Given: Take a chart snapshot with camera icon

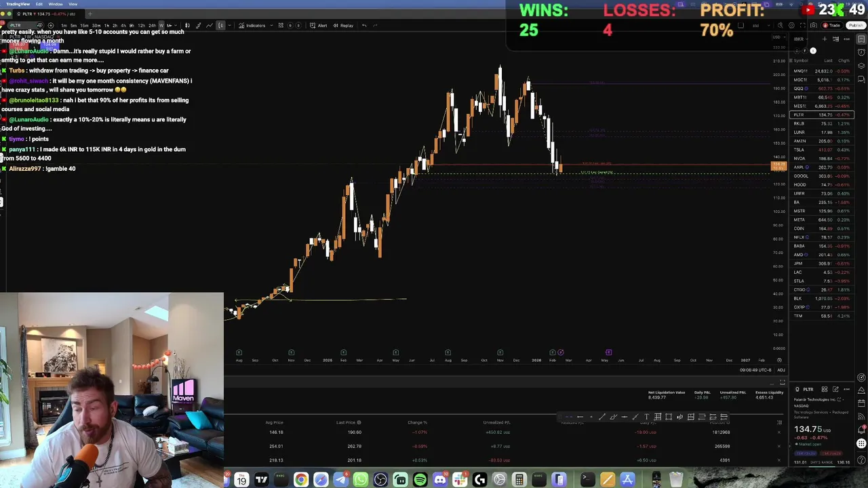Looking at the screenshot, I should (814, 26).
